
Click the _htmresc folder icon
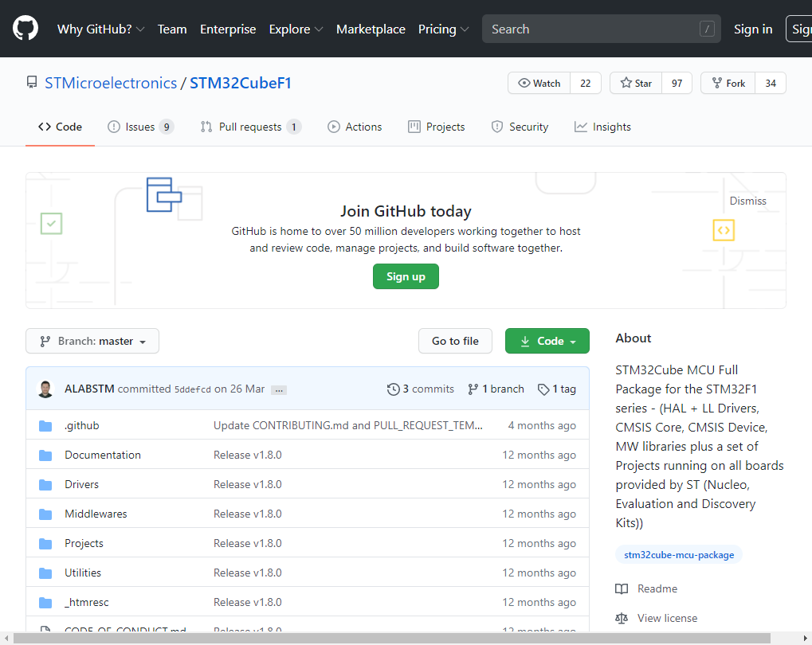click(45, 603)
